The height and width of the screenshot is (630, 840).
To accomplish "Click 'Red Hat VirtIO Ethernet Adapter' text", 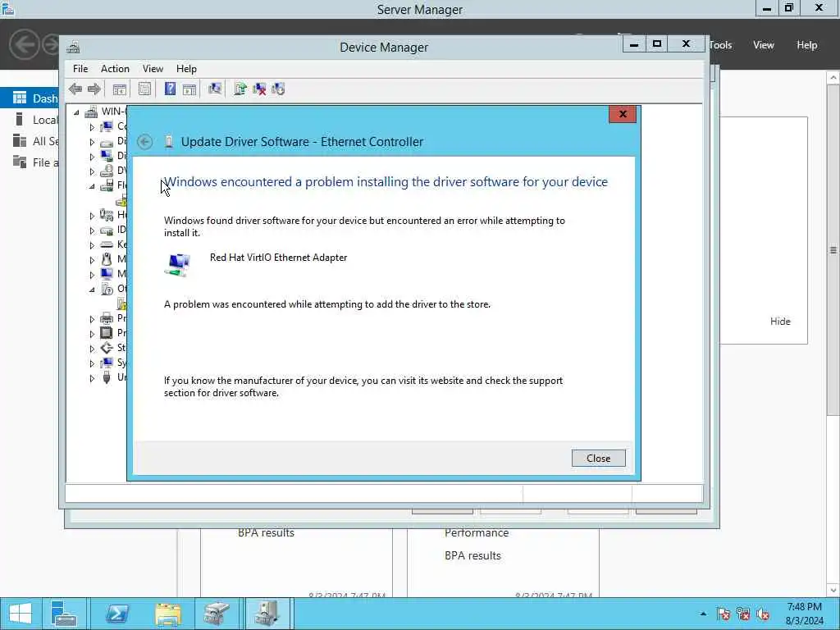I will pyautogui.click(x=279, y=258).
